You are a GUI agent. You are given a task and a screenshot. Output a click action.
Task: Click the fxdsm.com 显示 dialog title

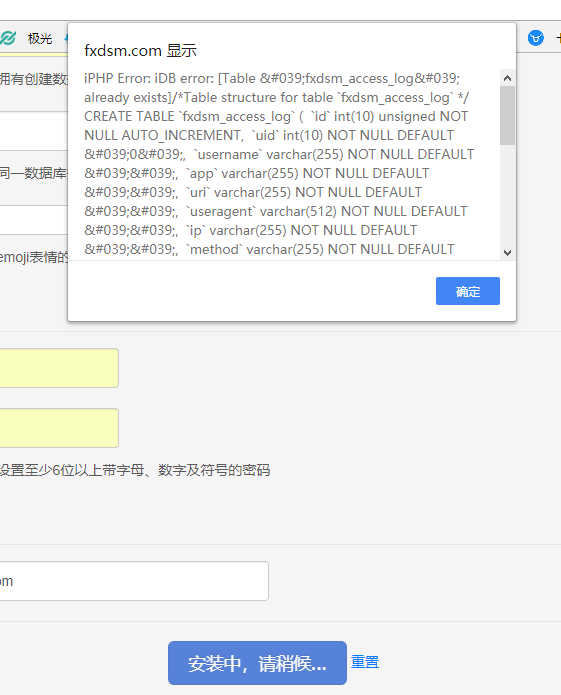[140, 51]
